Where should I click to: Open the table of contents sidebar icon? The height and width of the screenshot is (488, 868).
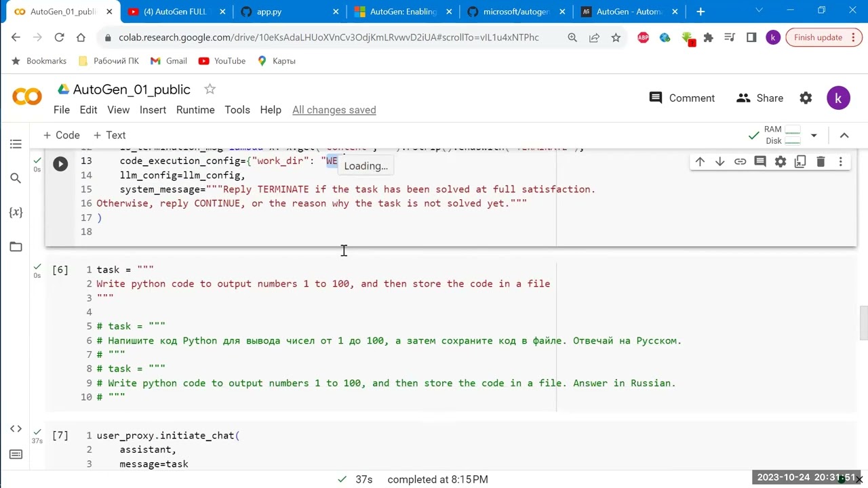[16, 144]
